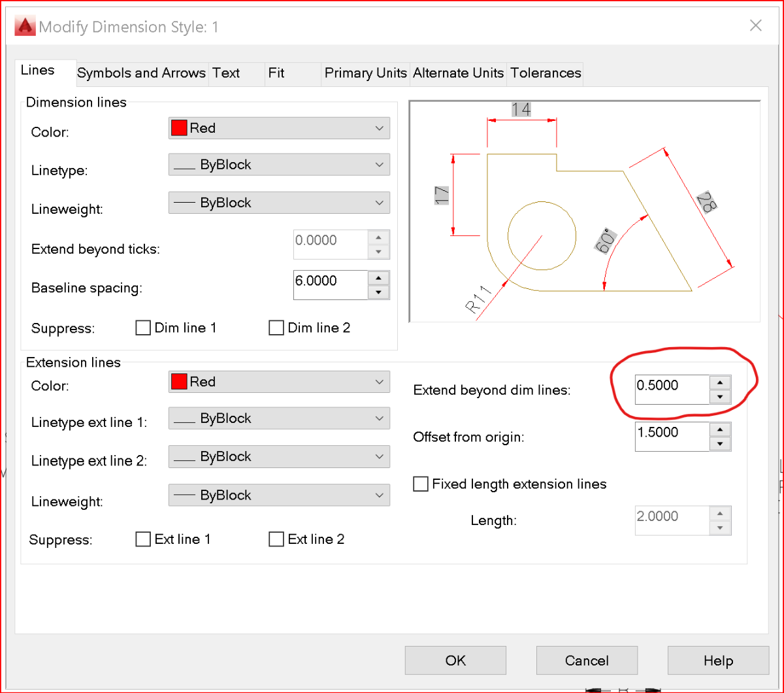Click the 'Baseline spacing:' label
This screenshot has width=784, height=693.
86,288
